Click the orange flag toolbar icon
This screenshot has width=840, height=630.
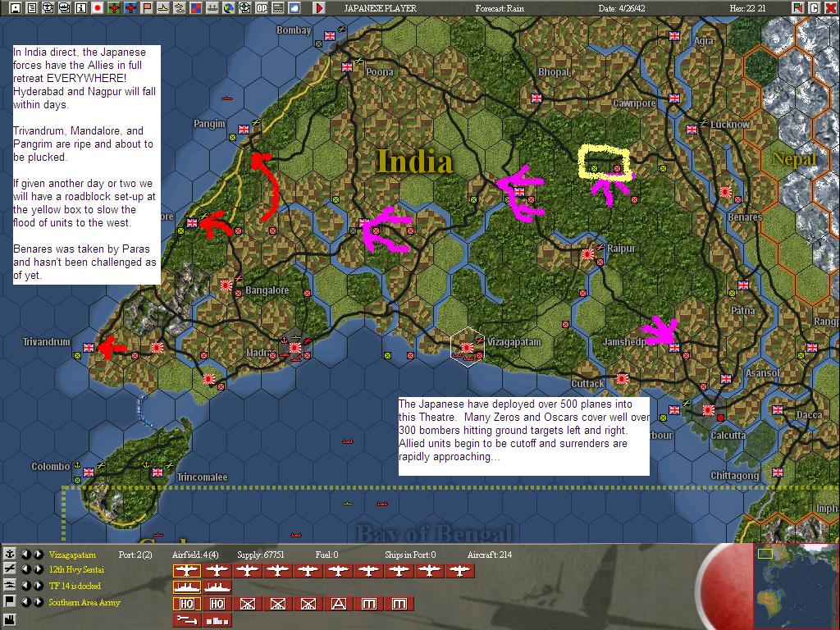[x=147, y=8]
